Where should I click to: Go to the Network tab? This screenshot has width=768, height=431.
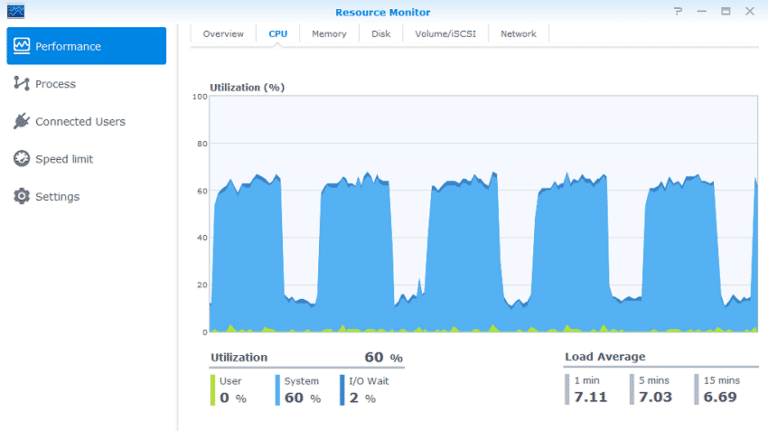[x=518, y=34]
